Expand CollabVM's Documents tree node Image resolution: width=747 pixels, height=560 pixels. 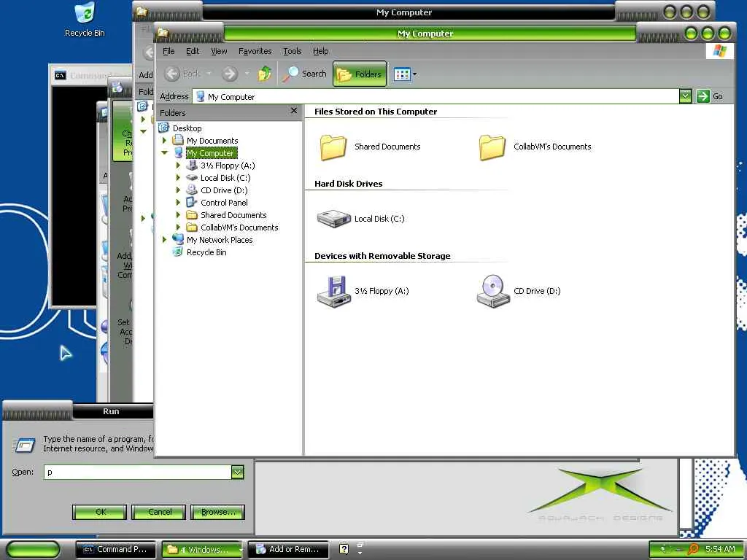(x=178, y=227)
